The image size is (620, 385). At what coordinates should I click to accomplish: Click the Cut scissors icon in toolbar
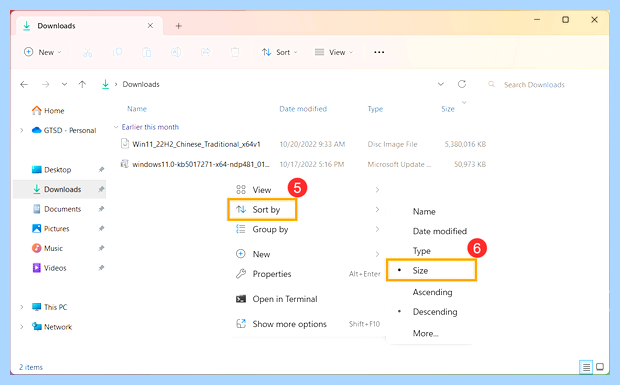point(87,52)
